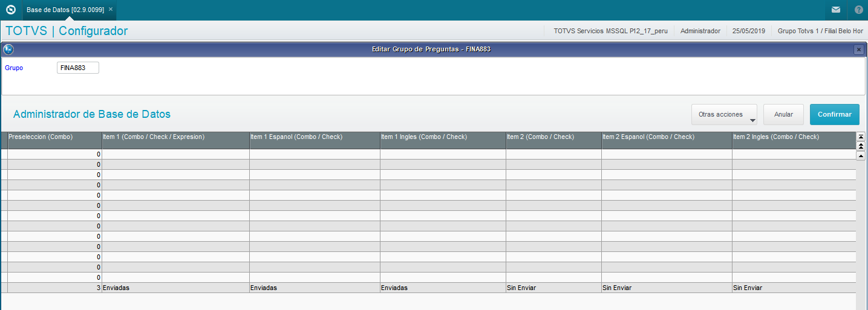Close the Base de Datos tab
Screen dimensions: 868x310
pyautogui.click(x=111, y=9)
